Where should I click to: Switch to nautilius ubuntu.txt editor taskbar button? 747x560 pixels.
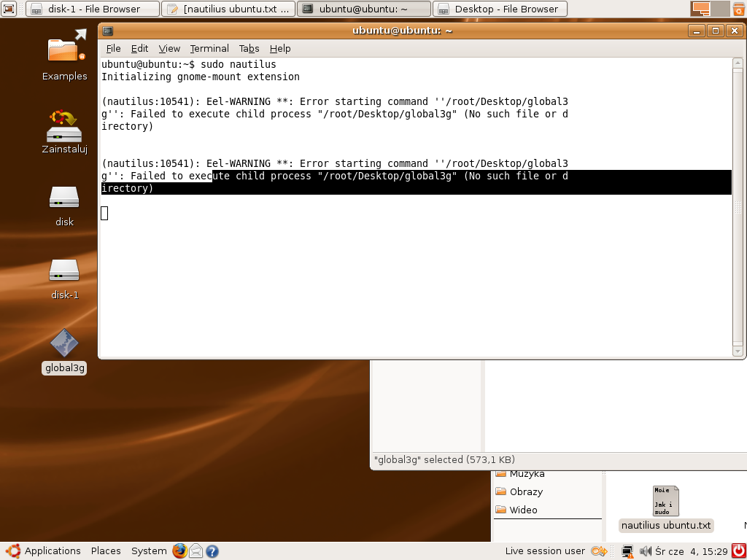click(x=228, y=9)
